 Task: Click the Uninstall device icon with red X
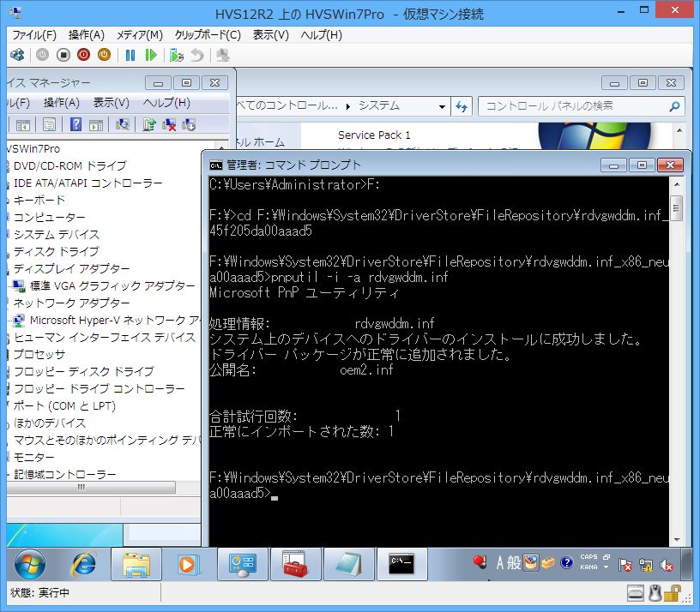click(x=169, y=124)
